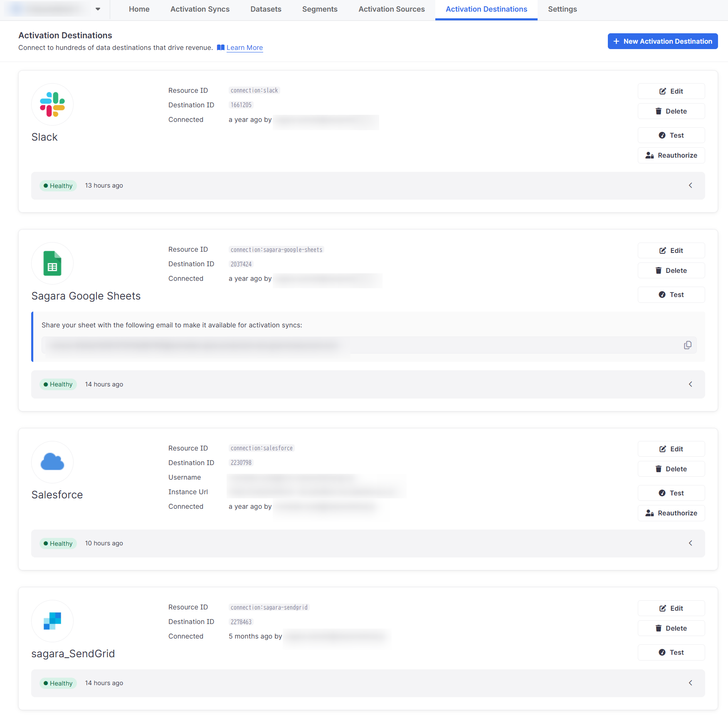The width and height of the screenshot is (728, 718).
Task: Click the Salesforce cloud icon
Action: pos(52,462)
